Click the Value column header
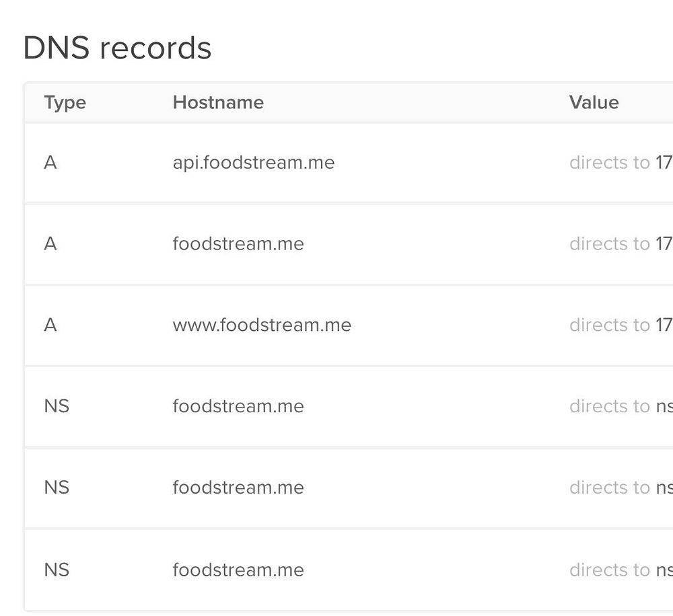 point(594,102)
